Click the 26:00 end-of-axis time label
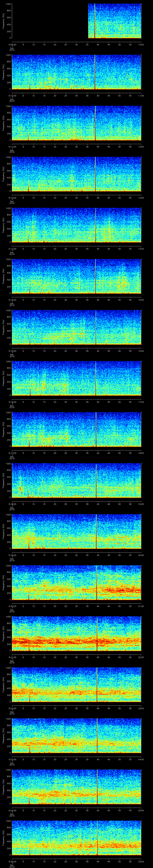 pos(141,861)
